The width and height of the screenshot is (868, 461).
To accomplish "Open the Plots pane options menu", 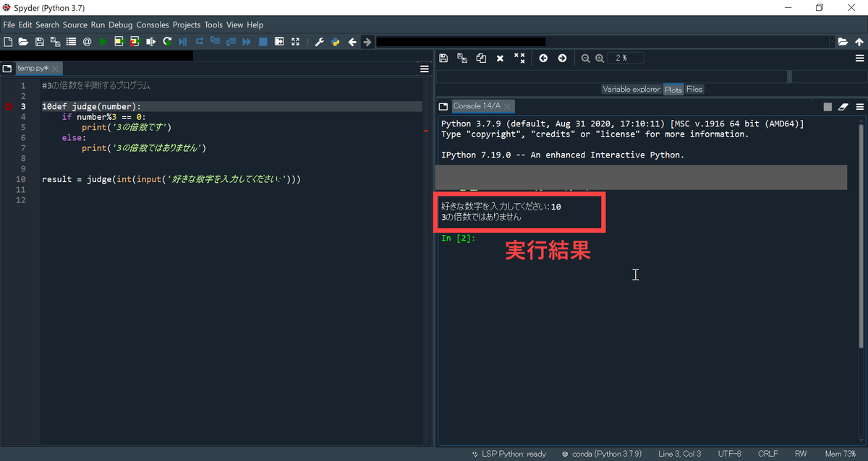I will click(x=859, y=59).
